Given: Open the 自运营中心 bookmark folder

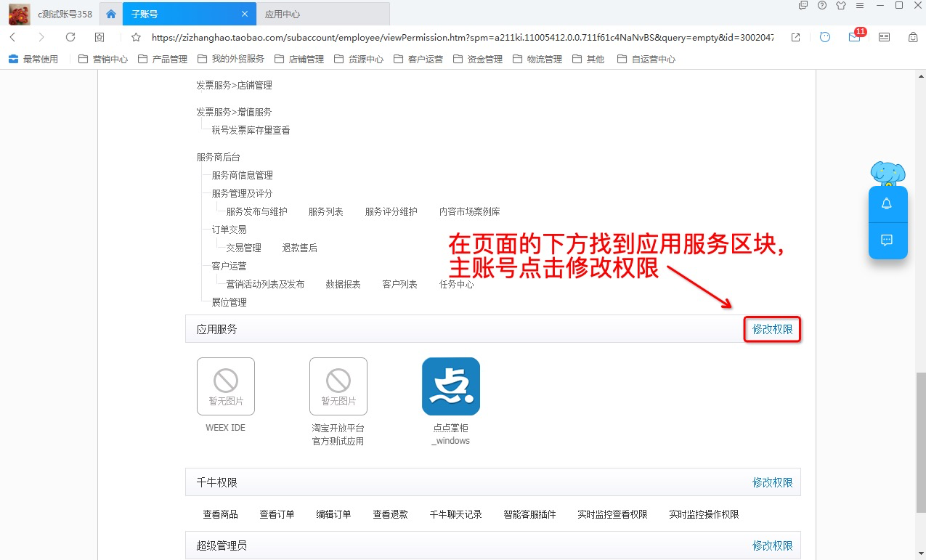Looking at the screenshot, I should [x=646, y=60].
